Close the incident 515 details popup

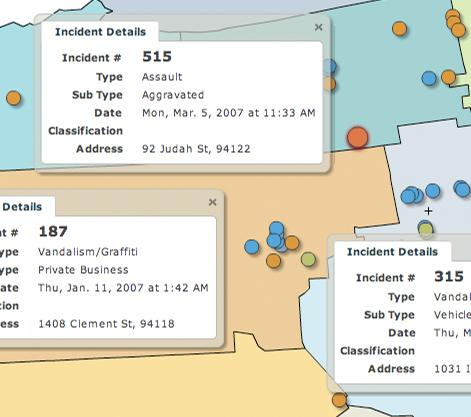pos(318,27)
